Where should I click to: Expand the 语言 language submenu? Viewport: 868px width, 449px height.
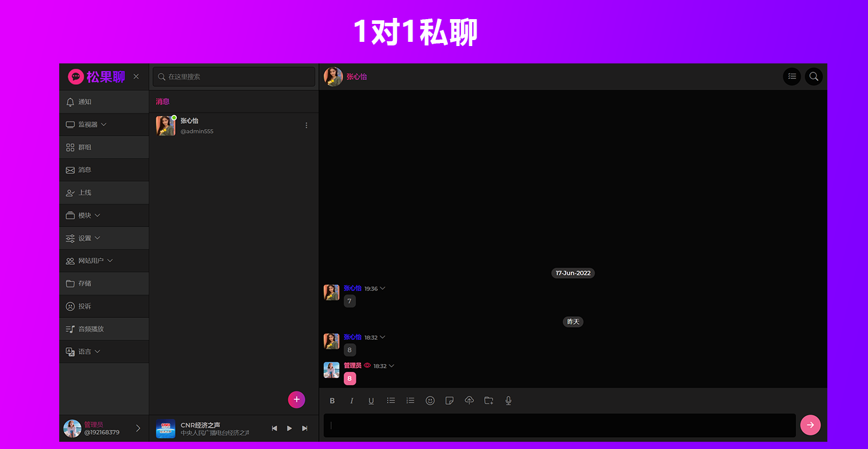[104, 352]
